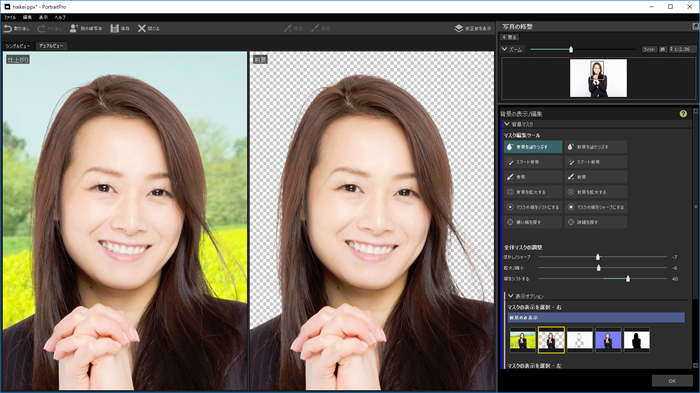Click the フィット (fit) zoom button
Screen dimensions: 700x393
649,49
